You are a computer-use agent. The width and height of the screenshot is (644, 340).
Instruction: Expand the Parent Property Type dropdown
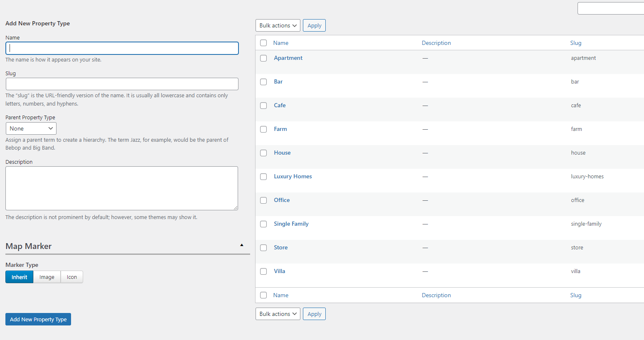[31, 129]
